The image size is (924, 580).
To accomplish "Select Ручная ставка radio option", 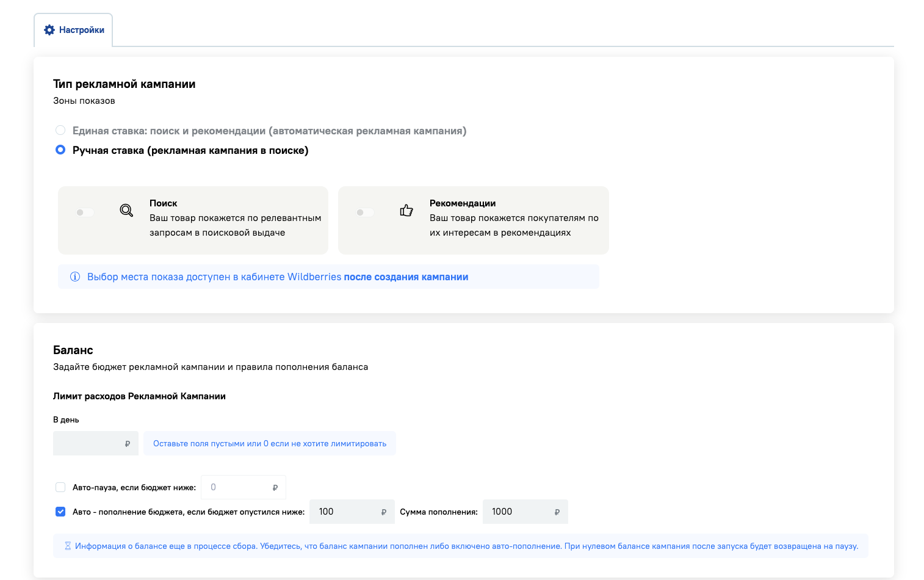I will (60, 150).
